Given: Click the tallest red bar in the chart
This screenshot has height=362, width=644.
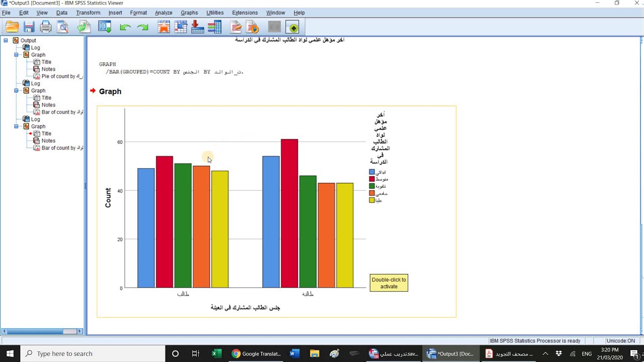Looking at the screenshot, I should coord(289,214).
